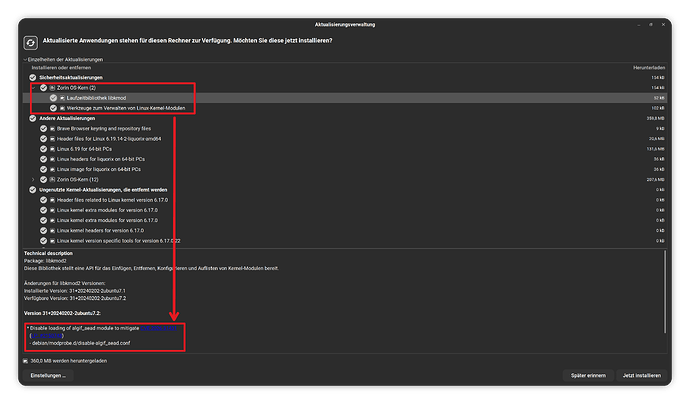Image resolution: width=690 pixels, height=404 pixels.
Task: Click the 359,8 MB size value
Action: [655, 118]
